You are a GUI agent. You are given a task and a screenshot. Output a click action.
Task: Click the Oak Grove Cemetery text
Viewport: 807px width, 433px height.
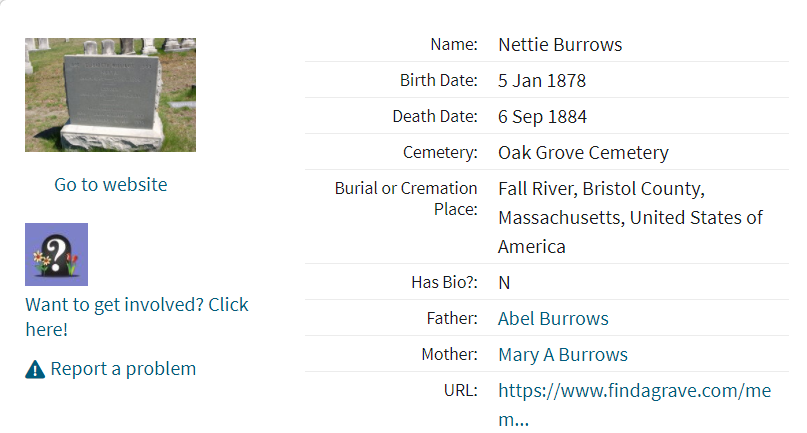tap(583, 153)
